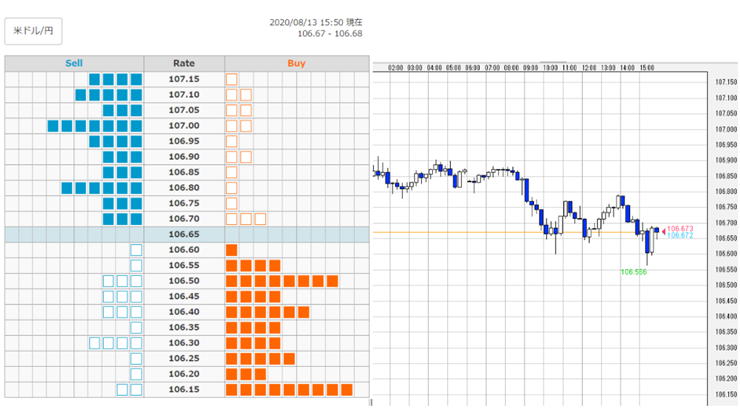Viewport: 740px width, 408px height.
Task: Click the 107.15 rate cell
Action: 184,79
